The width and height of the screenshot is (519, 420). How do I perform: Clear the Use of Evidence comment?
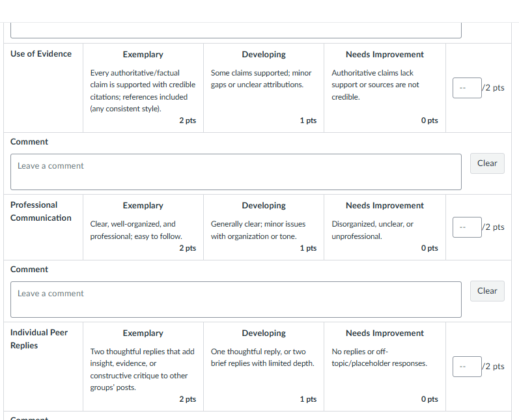click(x=487, y=163)
